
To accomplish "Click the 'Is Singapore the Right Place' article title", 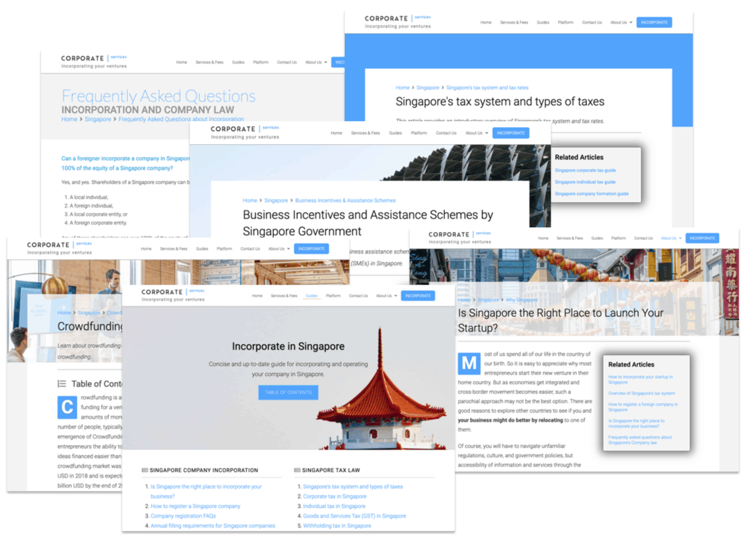I will [x=561, y=320].
